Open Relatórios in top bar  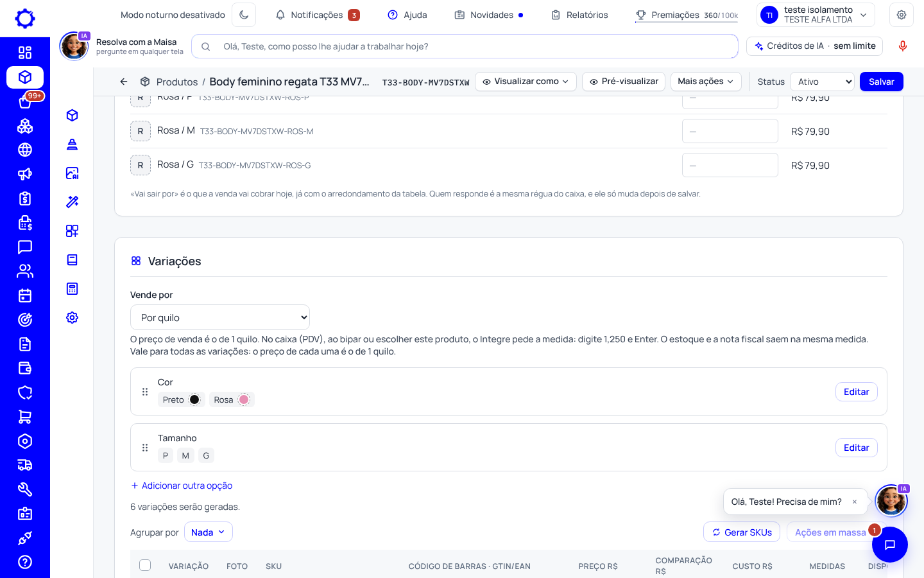579,15
